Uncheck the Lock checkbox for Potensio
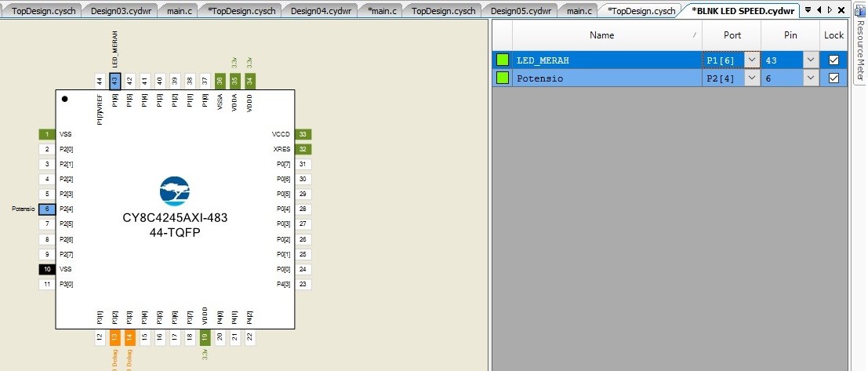The image size is (868, 371). click(833, 78)
